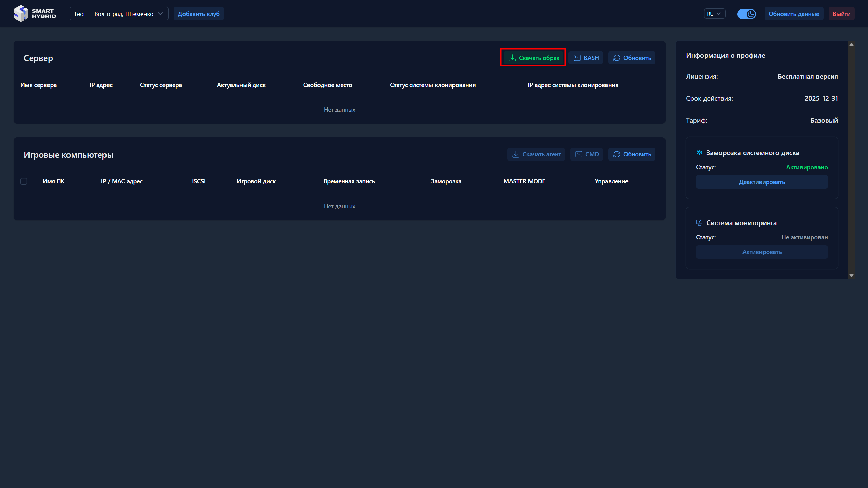Click the snowflake icon for Заморозка системного диска

(699, 153)
